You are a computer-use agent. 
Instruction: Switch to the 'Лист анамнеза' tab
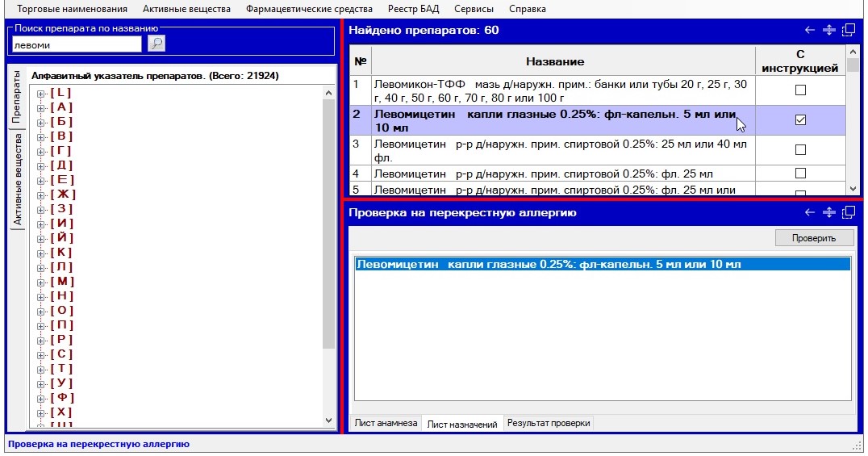386,423
